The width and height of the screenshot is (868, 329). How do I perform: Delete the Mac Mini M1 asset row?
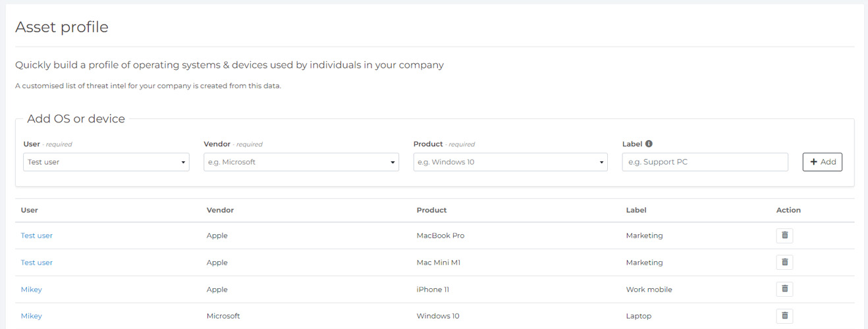pos(784,263)
